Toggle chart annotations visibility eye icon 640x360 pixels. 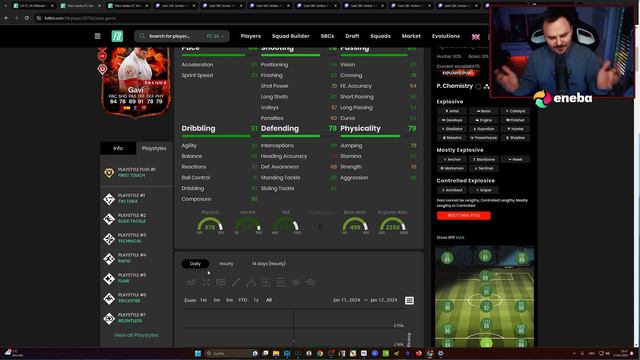[x=296, y=282]
